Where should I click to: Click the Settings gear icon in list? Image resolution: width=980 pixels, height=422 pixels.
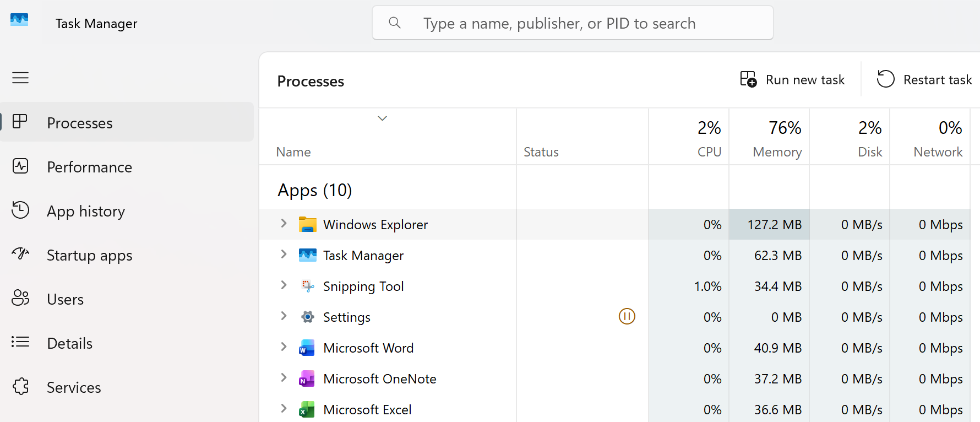(308, 317)
